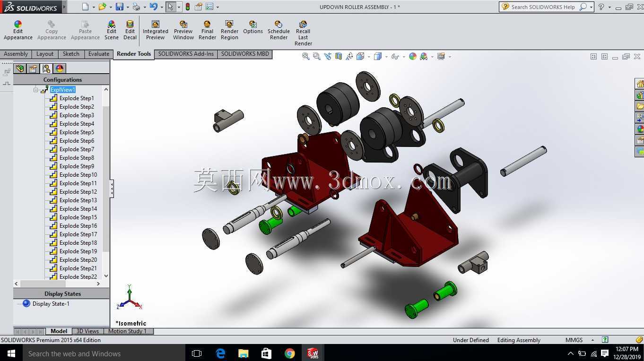644x361 pixels.
Task: Open the Motion Study 1 tab
Action: pos(128,331)
